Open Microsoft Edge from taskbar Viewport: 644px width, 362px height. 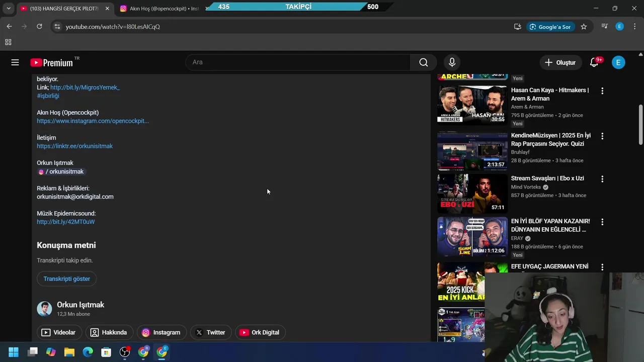(88, 352)
